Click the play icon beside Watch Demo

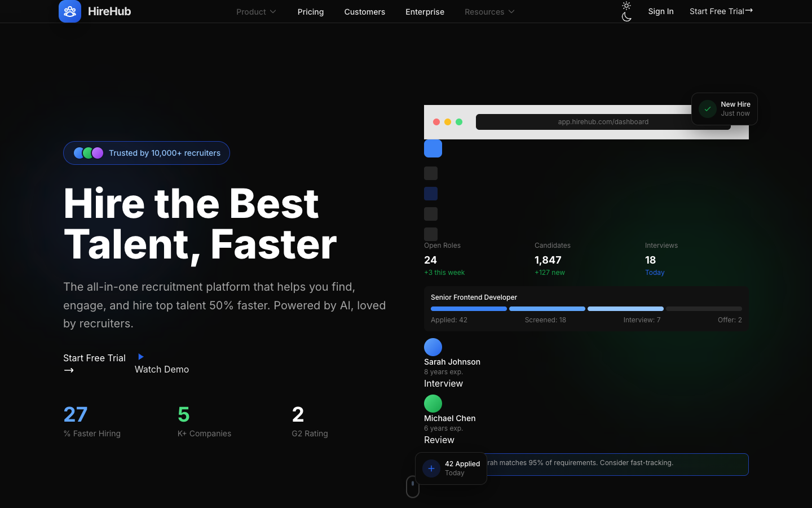(140, 357)
